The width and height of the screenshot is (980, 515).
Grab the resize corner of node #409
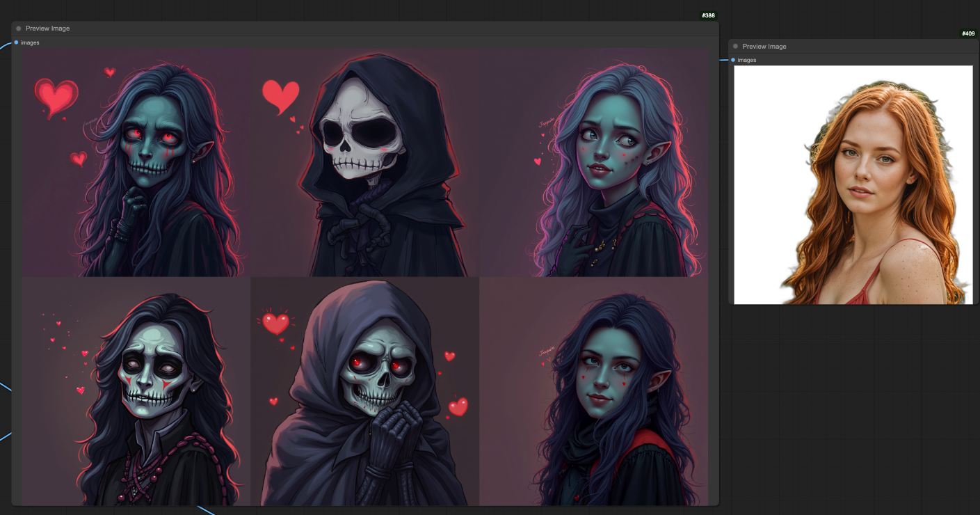(976, 301)
